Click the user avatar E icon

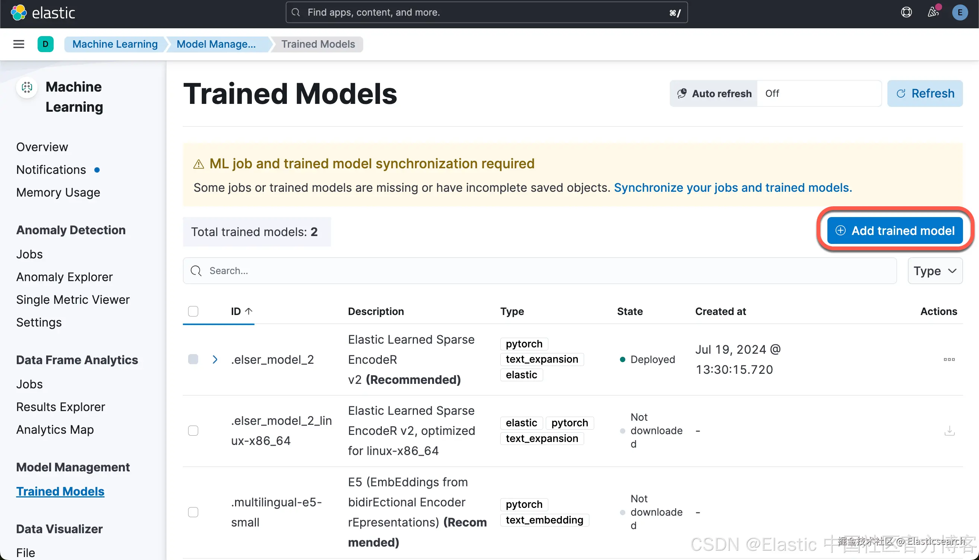(x=959, y=13)
